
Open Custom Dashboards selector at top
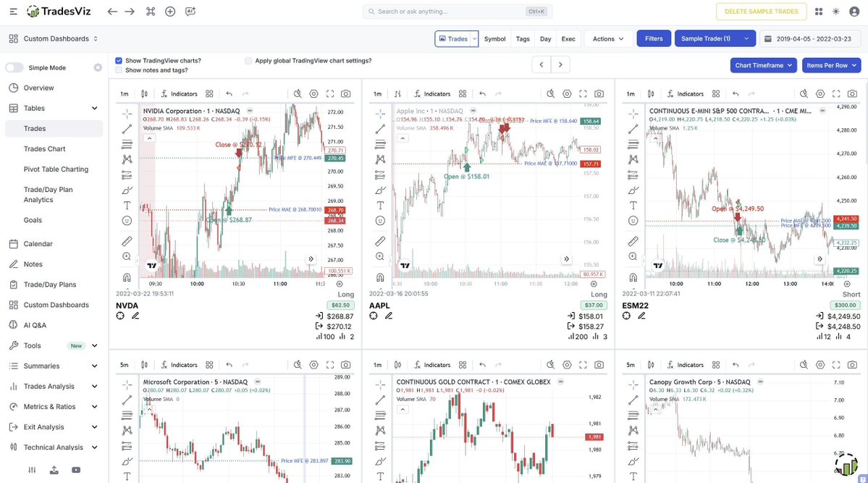[x=54, y=39]
